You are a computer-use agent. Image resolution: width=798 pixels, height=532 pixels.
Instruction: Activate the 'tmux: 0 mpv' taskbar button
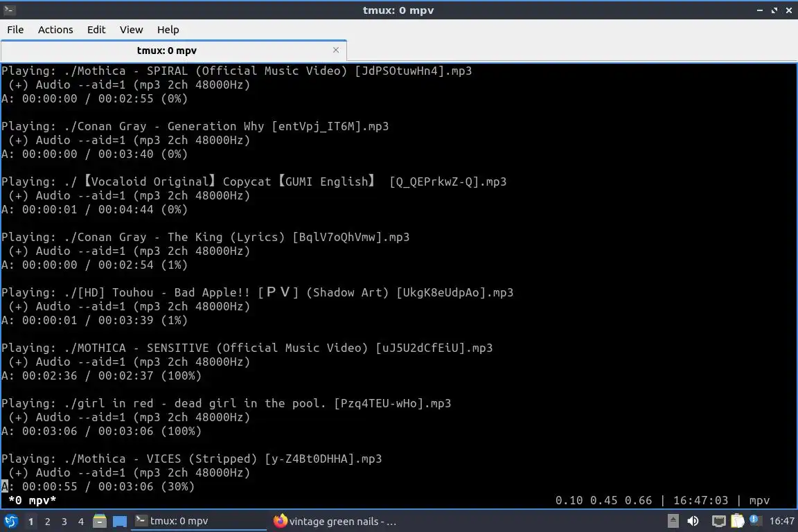199,521
